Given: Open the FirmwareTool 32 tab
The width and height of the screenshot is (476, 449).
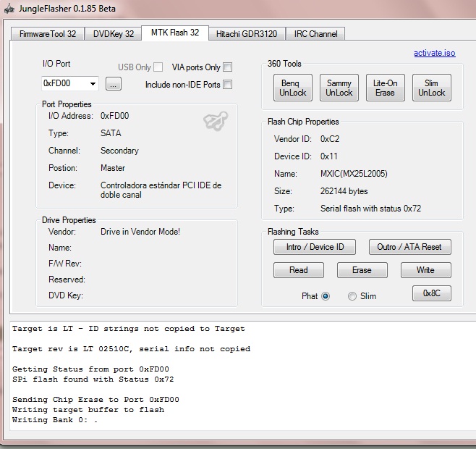Looking at the screenshot, I should [47, 34].
